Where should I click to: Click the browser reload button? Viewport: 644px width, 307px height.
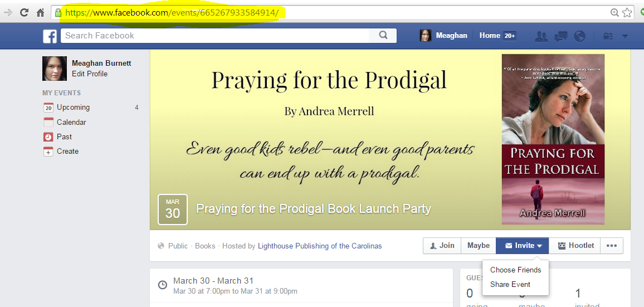click(24, 12)
